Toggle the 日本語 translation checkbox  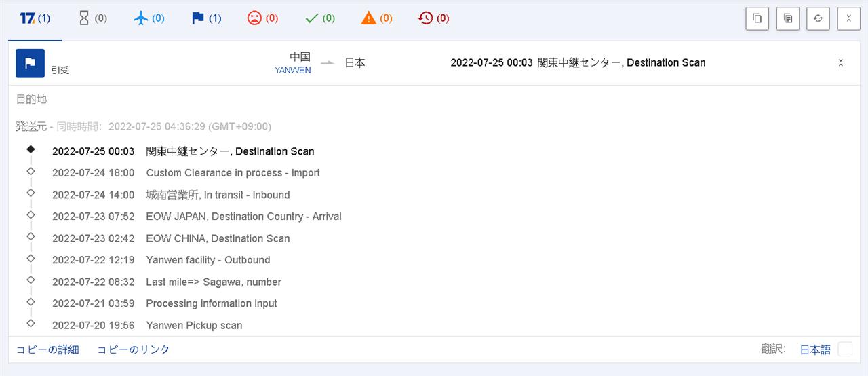(845, 350)
